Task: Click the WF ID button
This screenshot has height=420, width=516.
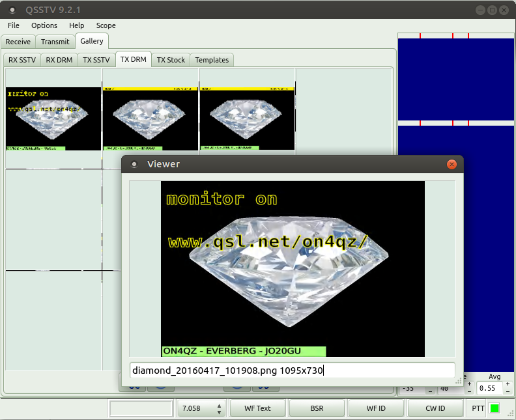Action: 376,408
